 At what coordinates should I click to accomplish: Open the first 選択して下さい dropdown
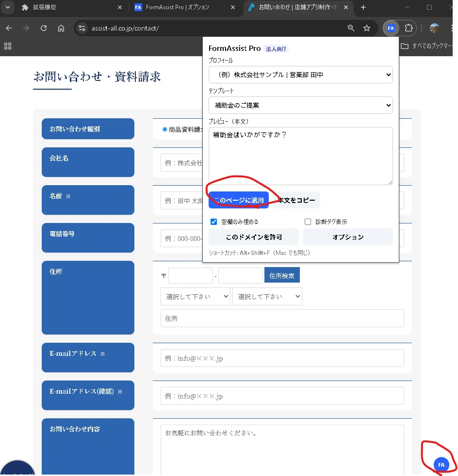196,296
